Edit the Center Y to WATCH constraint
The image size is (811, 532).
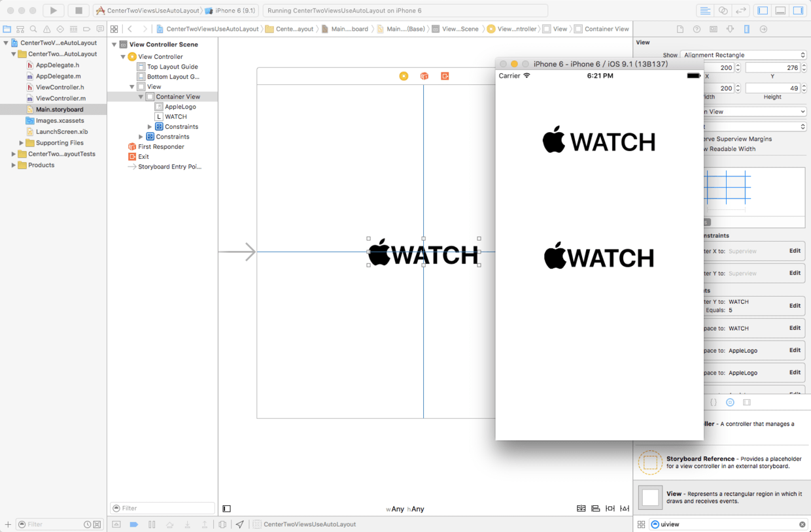[795, 306]
